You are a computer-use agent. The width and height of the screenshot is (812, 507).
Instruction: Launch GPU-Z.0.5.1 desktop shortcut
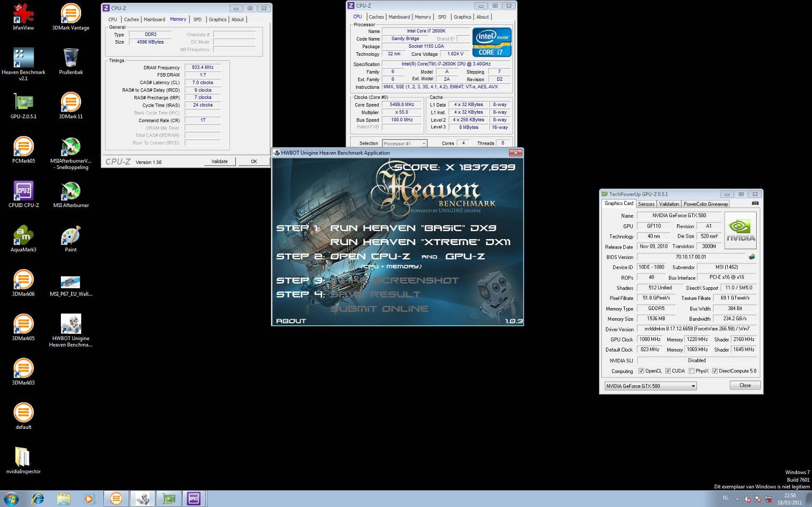click(x=23, y=106)
